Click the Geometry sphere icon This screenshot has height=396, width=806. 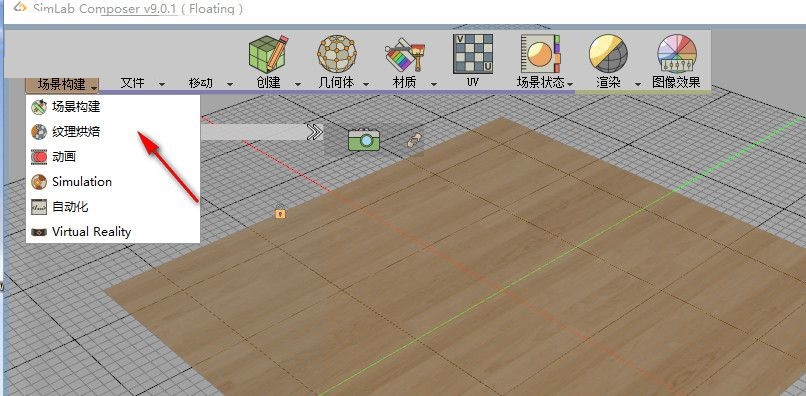tap(336, 53)
